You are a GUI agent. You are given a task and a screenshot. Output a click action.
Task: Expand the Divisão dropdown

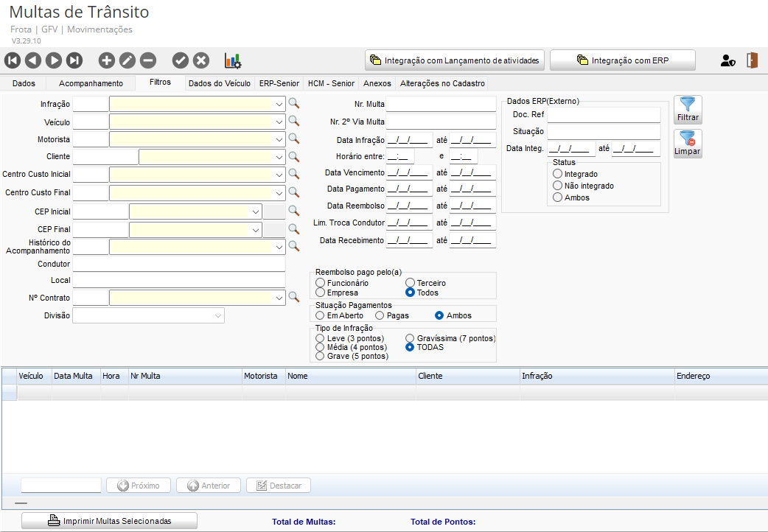pyautogui.click(x=218, y=315)
